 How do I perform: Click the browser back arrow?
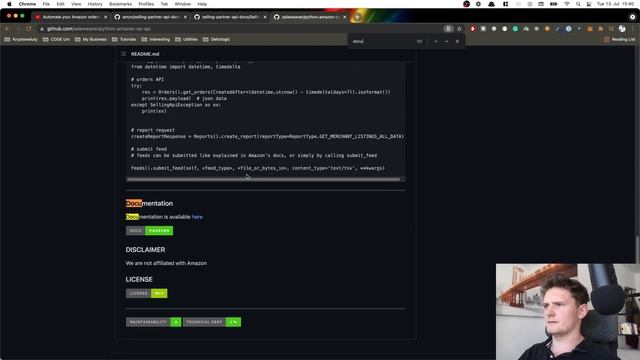tap(7, 29)
